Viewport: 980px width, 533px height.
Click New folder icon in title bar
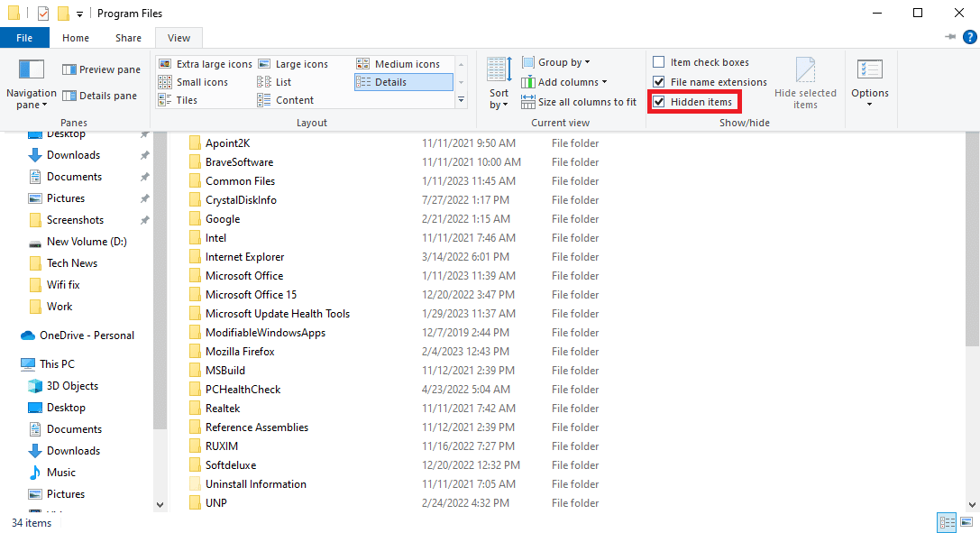63,14
